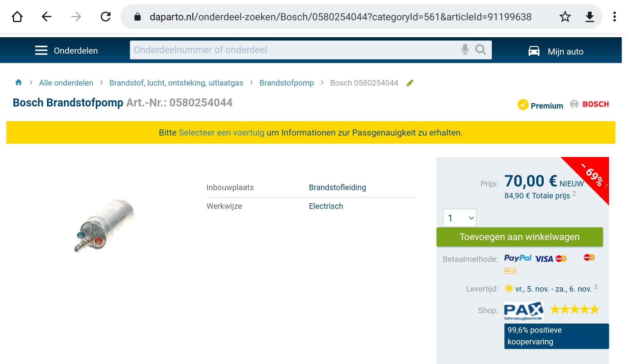Screen dimensions: 626x364
Task: Click the Brandstofleiding value
Action: pos(337,187)
